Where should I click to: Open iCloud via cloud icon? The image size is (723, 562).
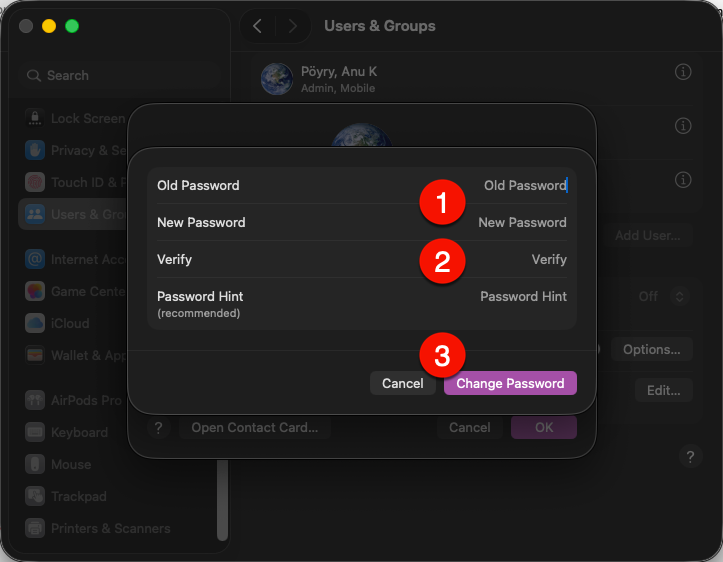click(35, 323)
